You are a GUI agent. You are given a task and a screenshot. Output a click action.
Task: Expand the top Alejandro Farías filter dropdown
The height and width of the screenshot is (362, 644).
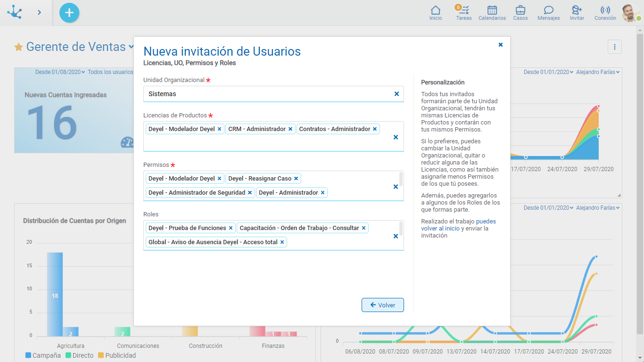[597, 72]
